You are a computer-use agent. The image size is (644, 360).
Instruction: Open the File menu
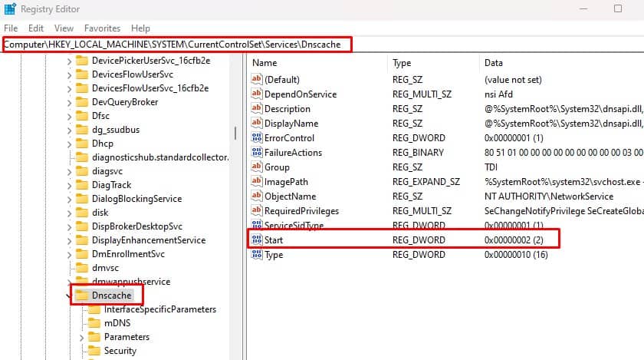[11, 28]
